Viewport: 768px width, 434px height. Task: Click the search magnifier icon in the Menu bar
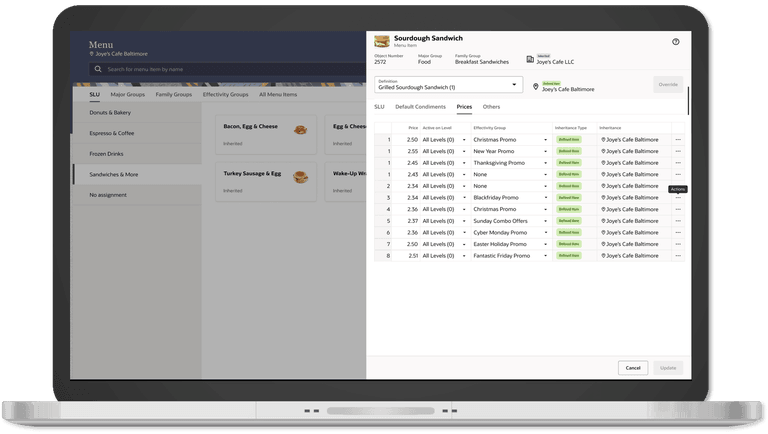[98, 69]
